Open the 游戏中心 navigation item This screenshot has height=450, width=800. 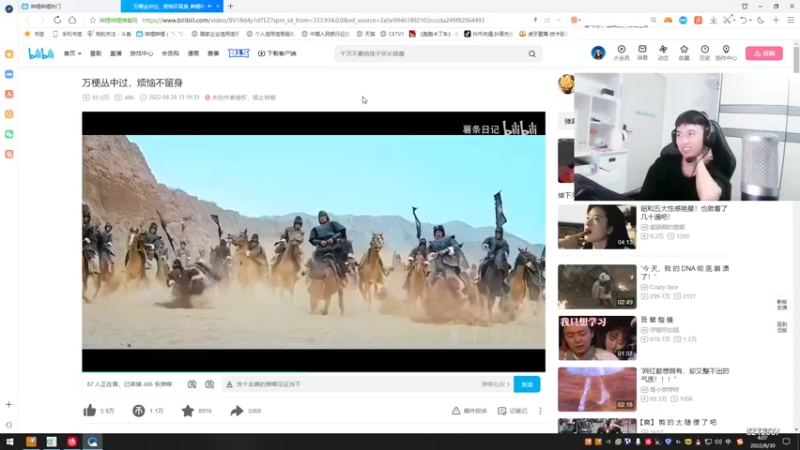coord(141,53)
